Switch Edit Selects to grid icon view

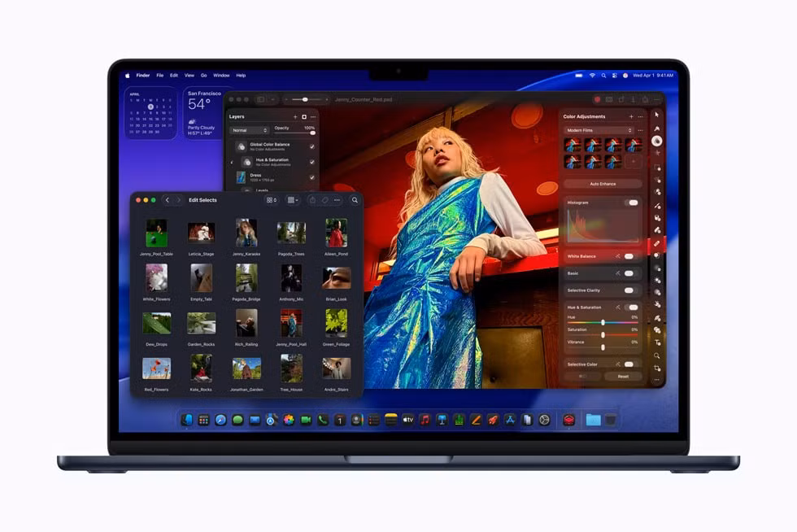click(x=271, y=200)
